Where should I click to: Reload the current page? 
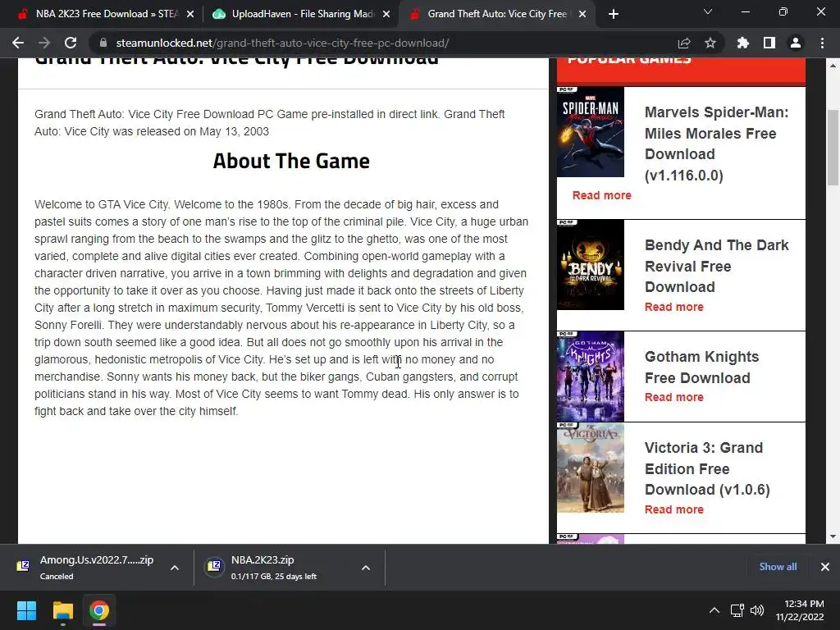tap(71, 43)
